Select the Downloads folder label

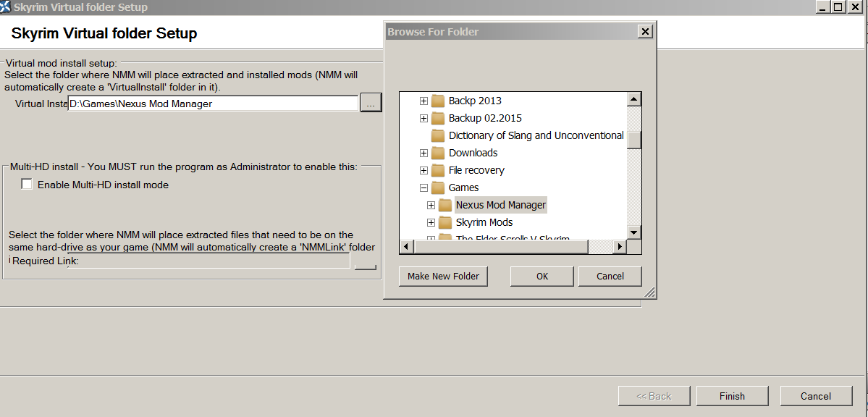coord(473,153)
